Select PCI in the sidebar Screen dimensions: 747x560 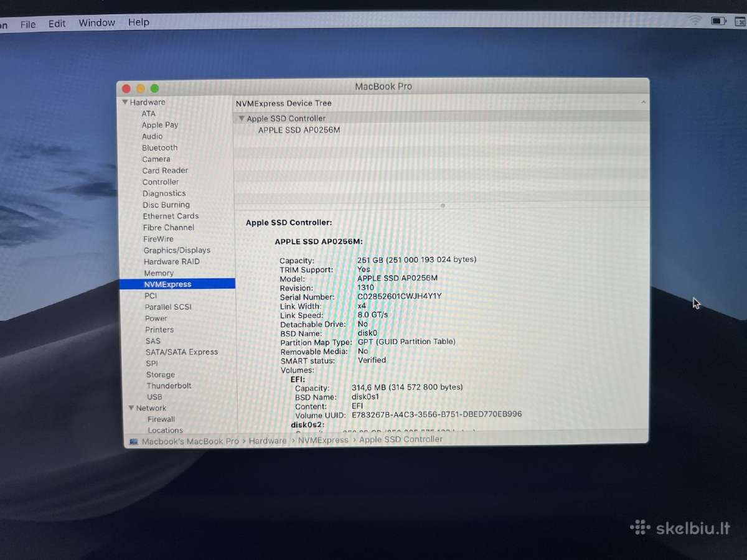pos(151,296)
